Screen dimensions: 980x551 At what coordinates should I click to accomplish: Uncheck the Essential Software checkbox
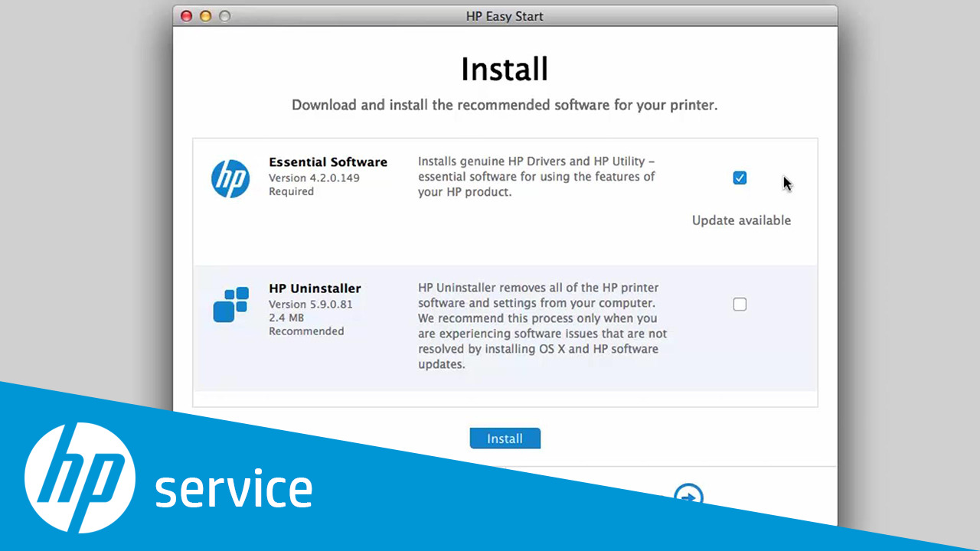(x=740, y=178)
